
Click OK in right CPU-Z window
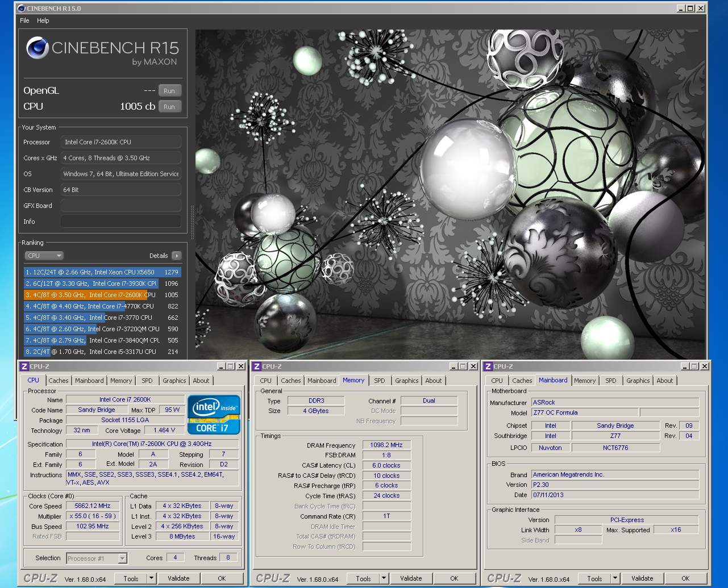685,579
